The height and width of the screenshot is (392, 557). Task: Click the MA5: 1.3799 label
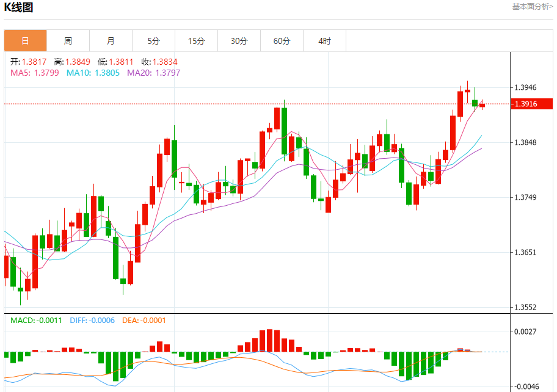click(34, 73)
